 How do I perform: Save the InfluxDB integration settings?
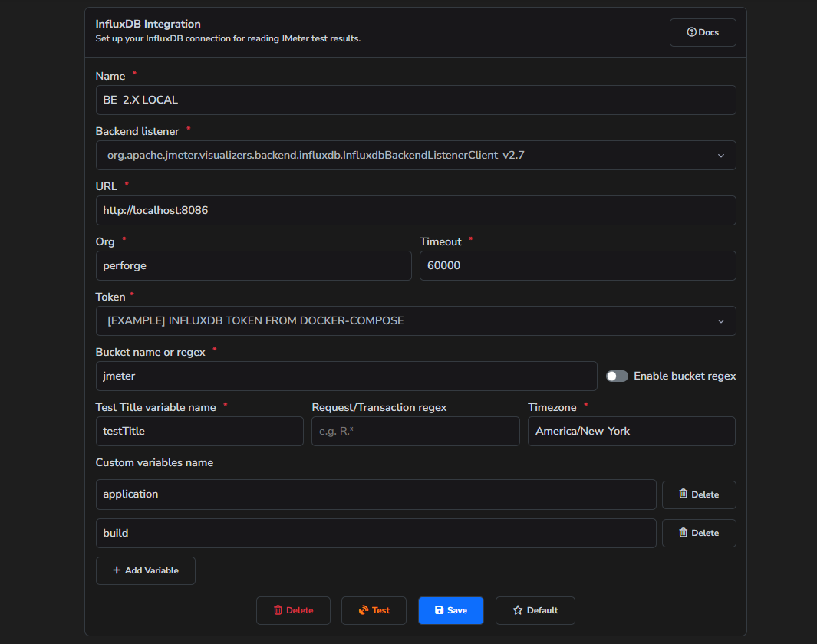tap(451, 610)
